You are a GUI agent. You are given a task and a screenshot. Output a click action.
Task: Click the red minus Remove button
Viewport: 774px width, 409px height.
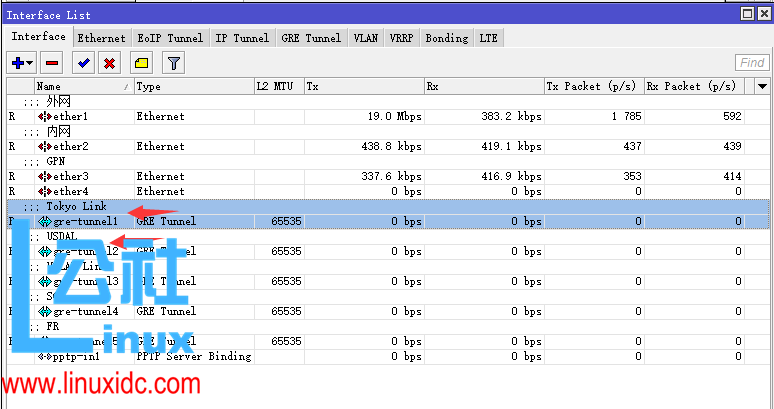point(52,63)
